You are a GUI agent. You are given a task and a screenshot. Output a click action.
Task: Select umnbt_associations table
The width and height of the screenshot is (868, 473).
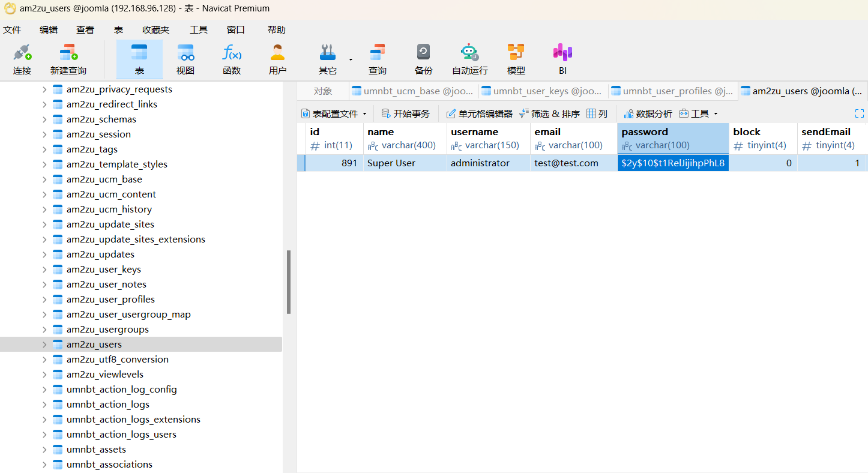(109, 465)
